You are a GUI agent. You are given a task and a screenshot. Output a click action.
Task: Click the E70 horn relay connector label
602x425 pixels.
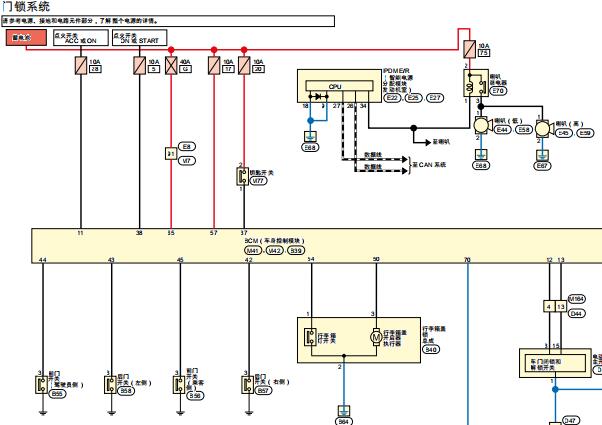498,91
